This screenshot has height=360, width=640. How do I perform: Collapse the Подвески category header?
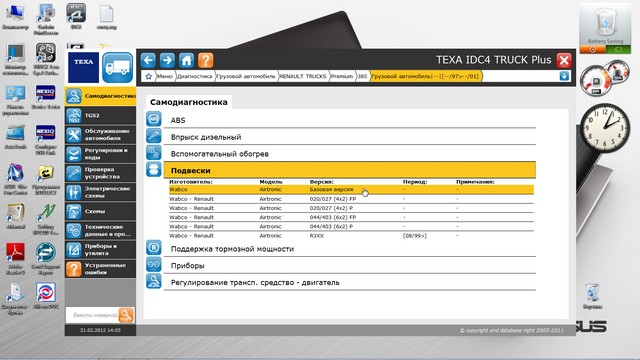click(350, 170)
